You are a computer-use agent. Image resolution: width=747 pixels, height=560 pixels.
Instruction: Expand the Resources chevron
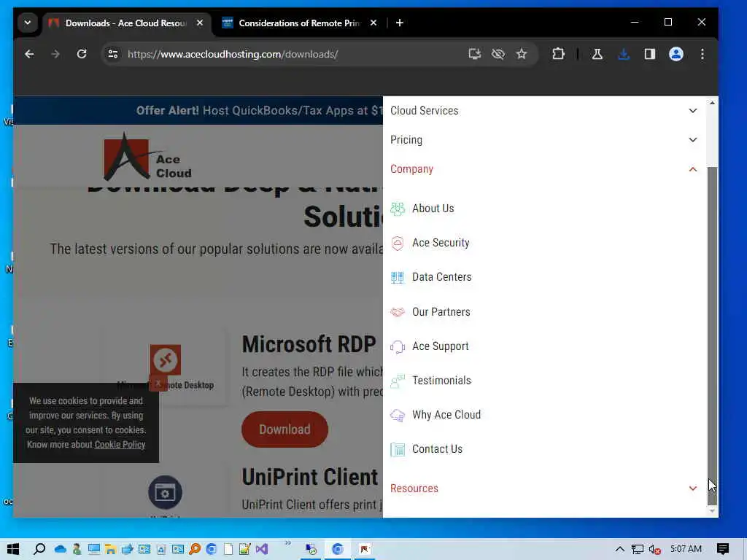(x=693, y=488)
